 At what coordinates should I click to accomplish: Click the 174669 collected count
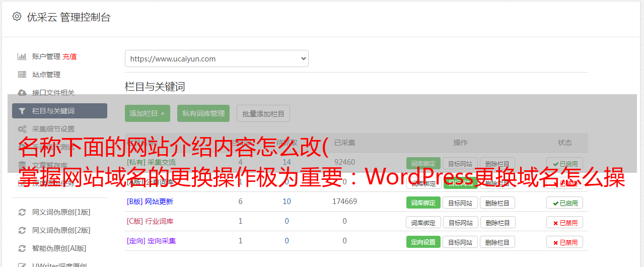point(344,202)
